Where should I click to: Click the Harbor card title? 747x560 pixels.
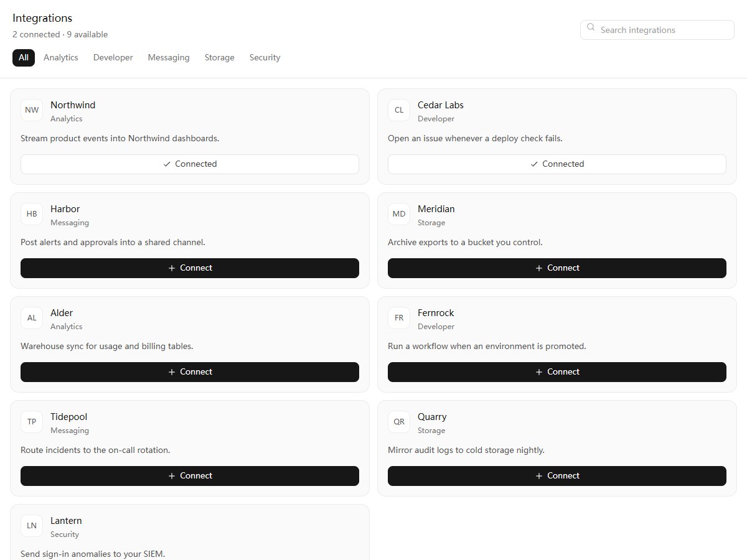pyautogui.click(x=65, y=209)
